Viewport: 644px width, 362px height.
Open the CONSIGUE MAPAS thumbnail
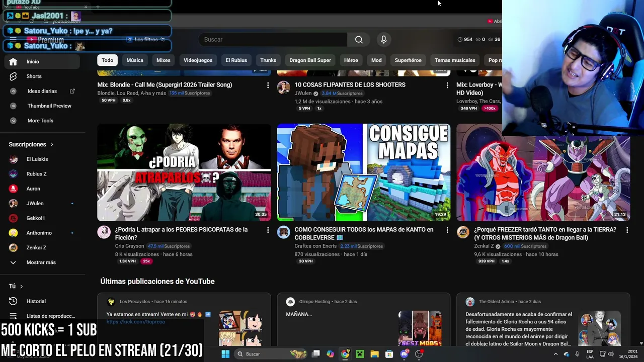tap(364, 172)
